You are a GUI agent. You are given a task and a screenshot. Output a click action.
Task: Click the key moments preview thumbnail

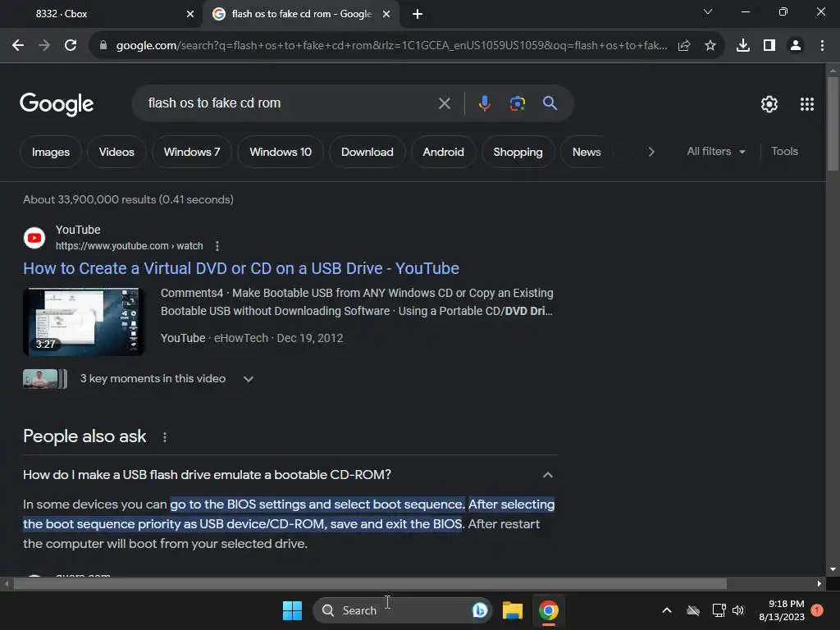(x=45, y=379)
